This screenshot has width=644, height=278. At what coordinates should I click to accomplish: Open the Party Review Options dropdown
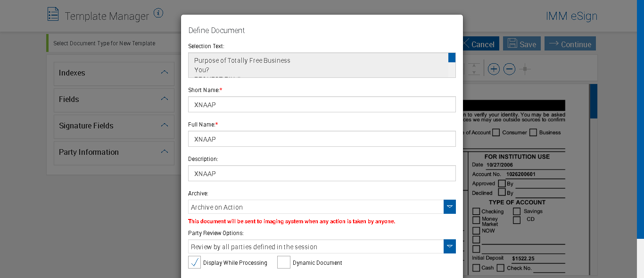(450, 246)
